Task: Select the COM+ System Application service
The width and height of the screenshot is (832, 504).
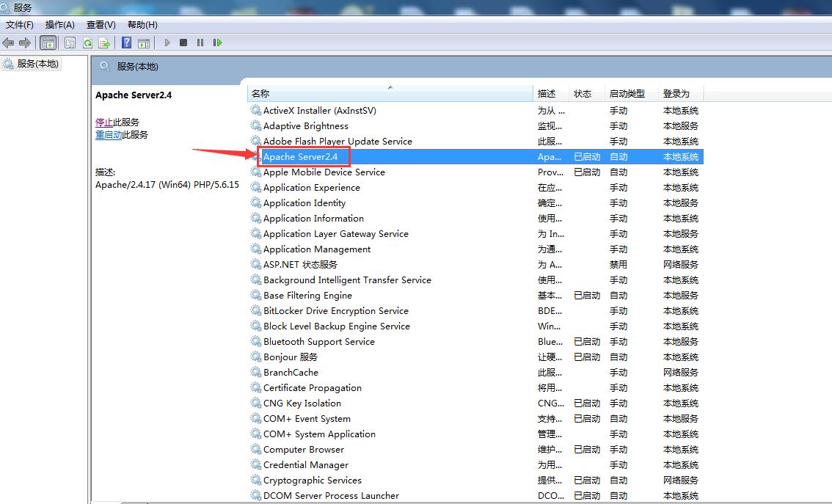Action: (x=476, y=434)
